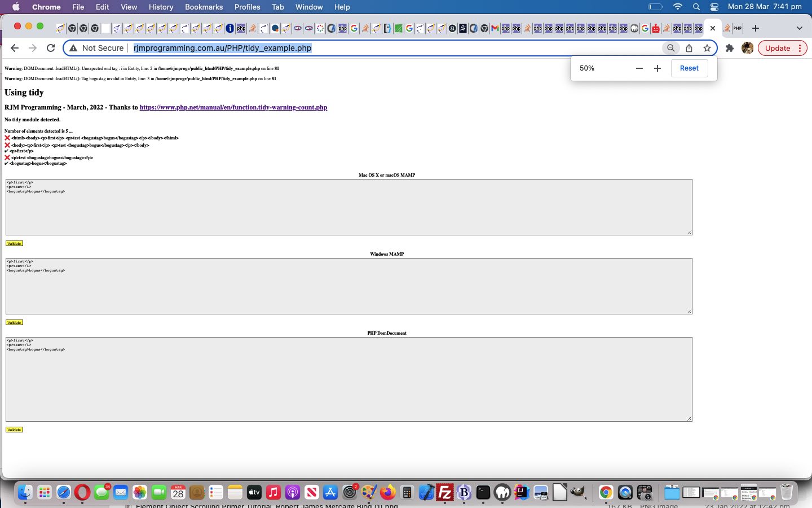Viewport: 812px width, 508px height.
Task: Switch to the PHP pinned tab
Action: pyautogui.click(x=736, y=28)
